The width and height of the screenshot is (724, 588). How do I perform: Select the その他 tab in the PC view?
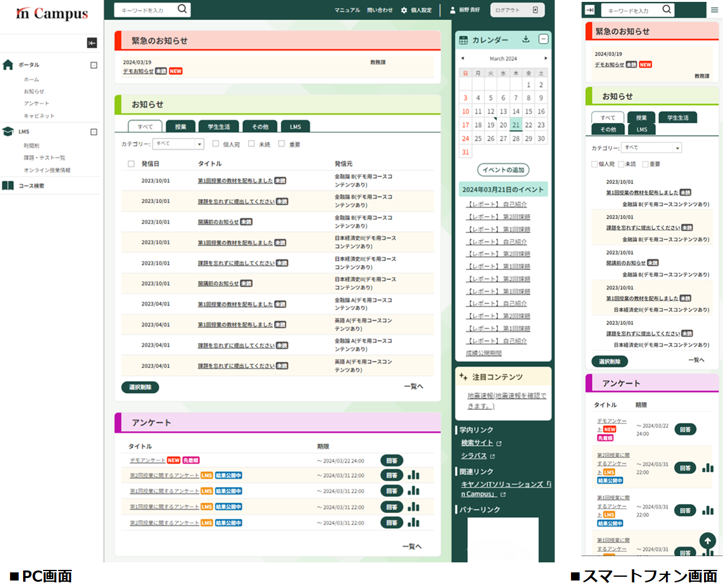point(259,126)
